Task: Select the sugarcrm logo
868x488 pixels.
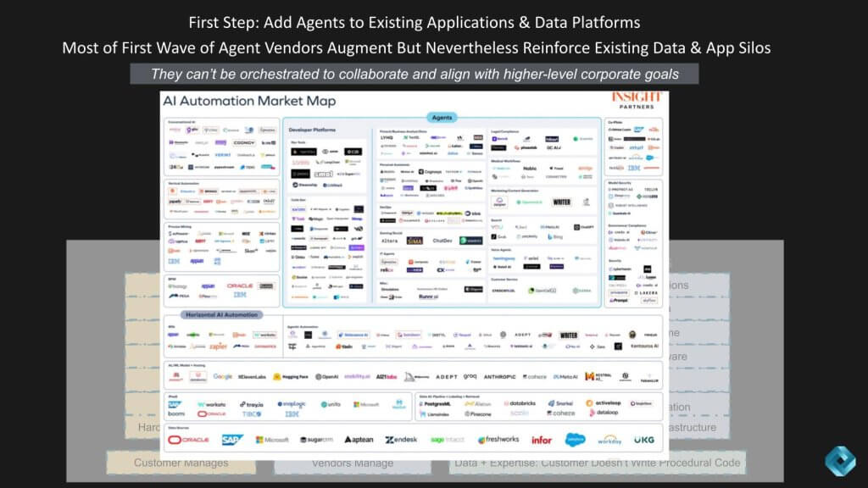Action: (317, 440)
